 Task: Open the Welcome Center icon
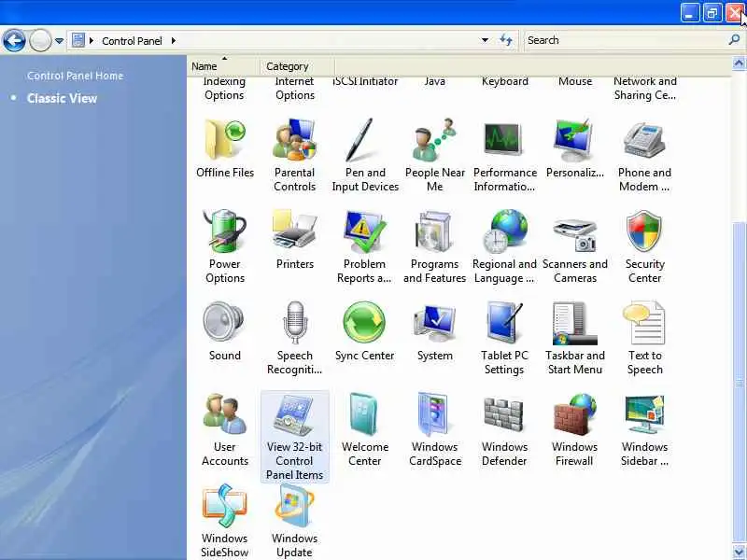(364, 414)
